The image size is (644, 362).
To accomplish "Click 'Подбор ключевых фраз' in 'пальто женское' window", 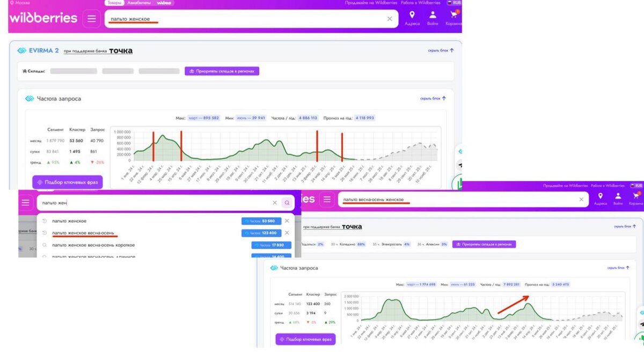I will tap(67, 182).
